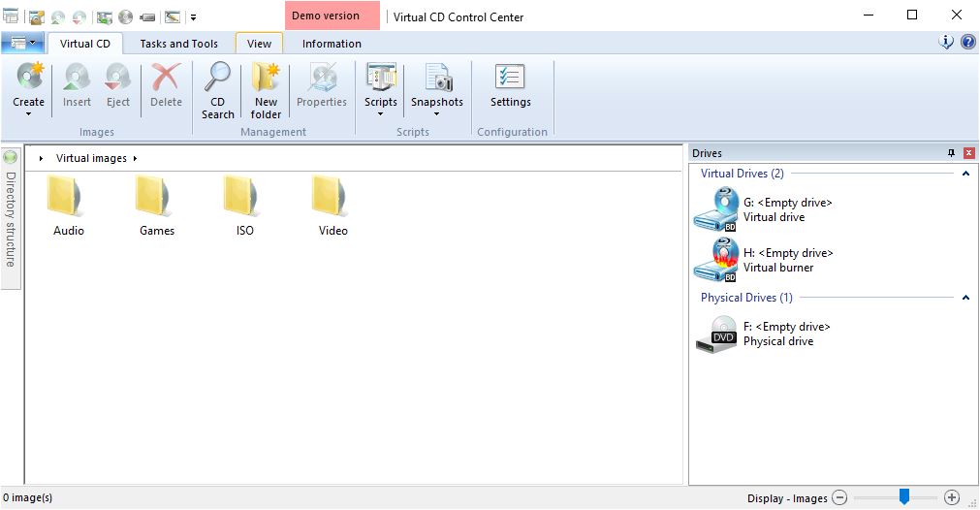Expand the Snapshots dropdown arrow
Screen dimensions: 980x510
click(x=437, y=114)
